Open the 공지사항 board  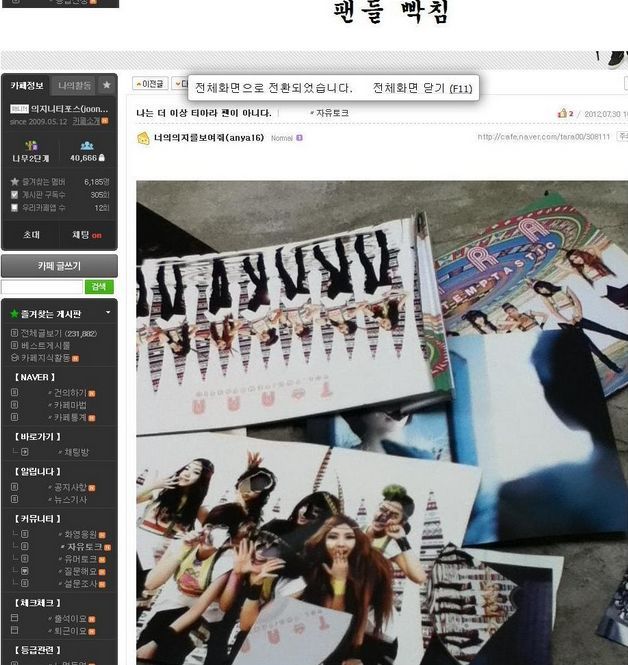[70, 487]
